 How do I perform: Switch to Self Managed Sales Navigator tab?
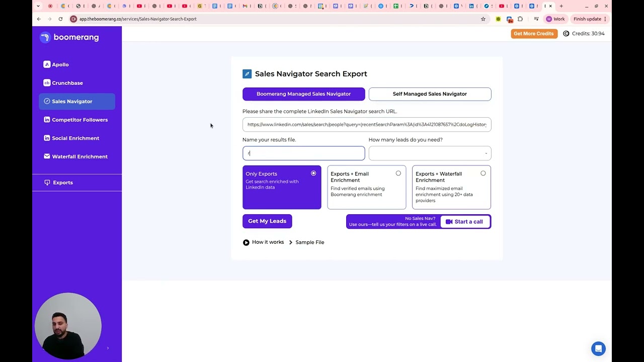(430, 94)
